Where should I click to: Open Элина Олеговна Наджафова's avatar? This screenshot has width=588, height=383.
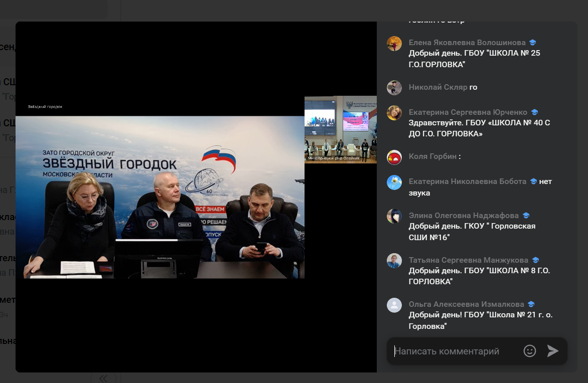click(x=394, y=216)
